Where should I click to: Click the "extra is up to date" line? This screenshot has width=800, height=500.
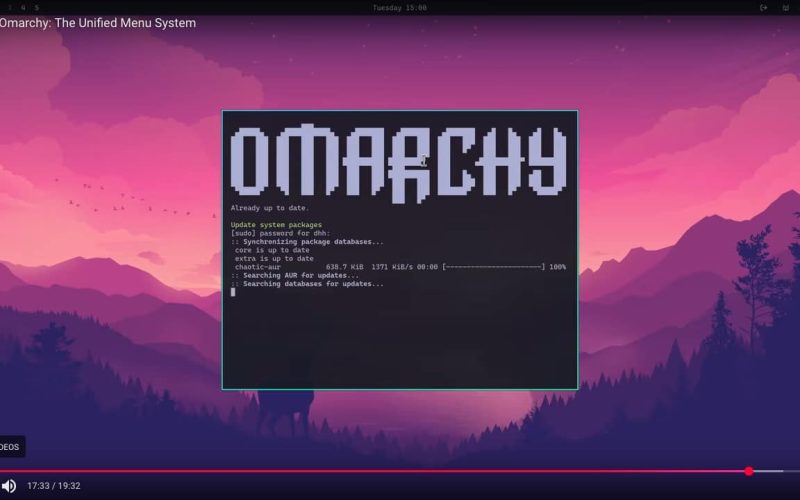tap(274, 259)
